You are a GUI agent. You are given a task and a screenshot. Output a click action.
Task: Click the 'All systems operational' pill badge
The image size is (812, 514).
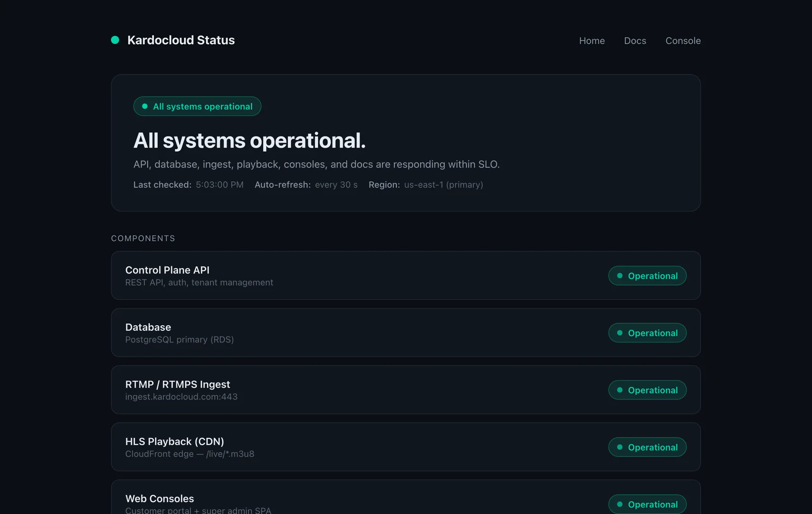[x=197, y=106]
